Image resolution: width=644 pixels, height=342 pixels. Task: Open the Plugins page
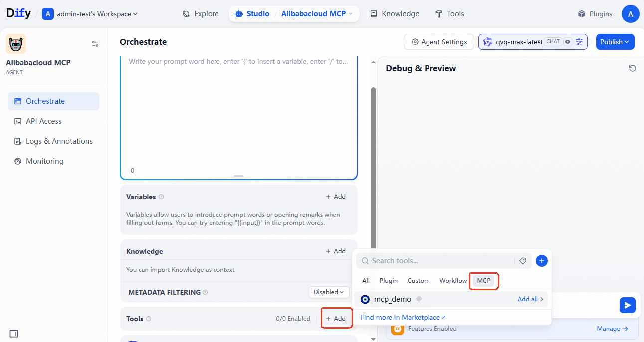595,14
